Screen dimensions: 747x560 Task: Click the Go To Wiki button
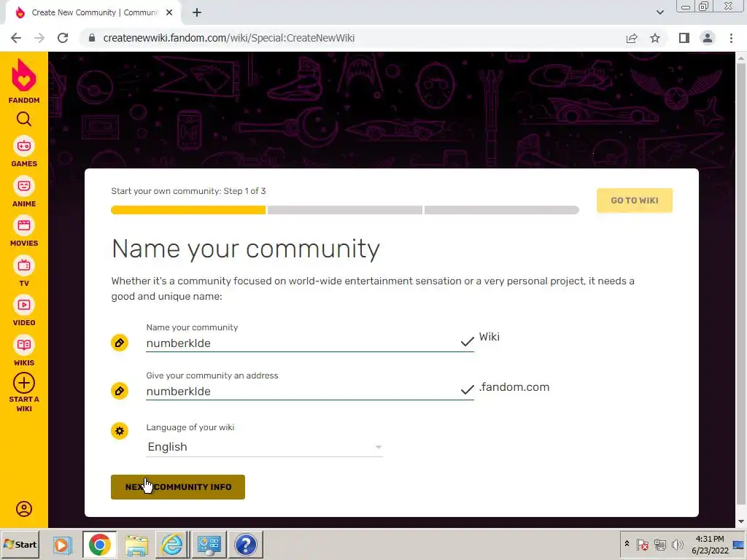[634, 201]
